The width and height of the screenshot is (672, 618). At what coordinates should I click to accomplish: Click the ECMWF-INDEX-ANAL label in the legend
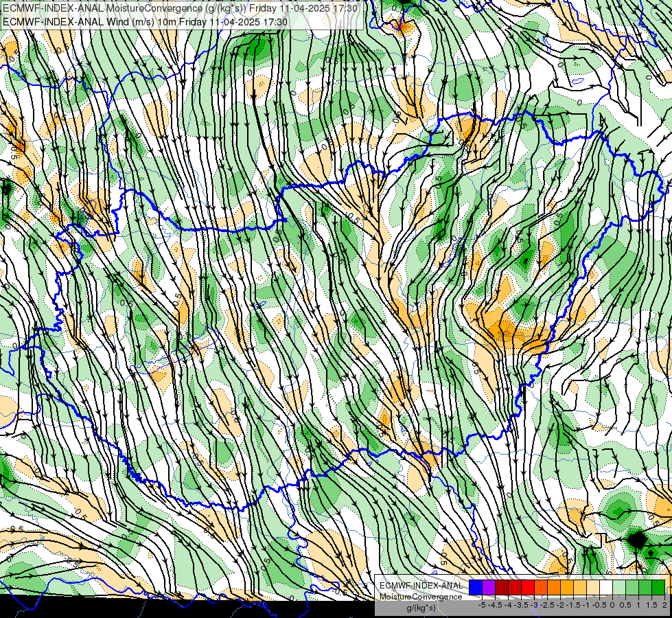click(x=421, y=586)
